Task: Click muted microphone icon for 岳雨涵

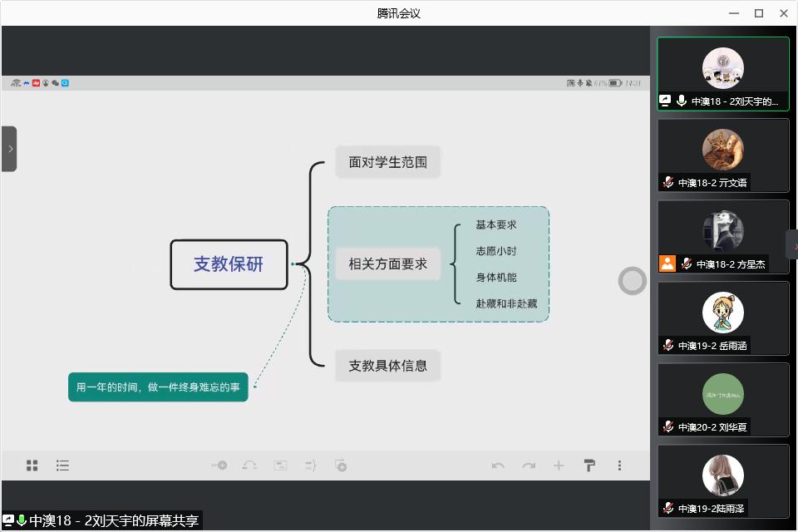Action: click(x=667, y=346)
